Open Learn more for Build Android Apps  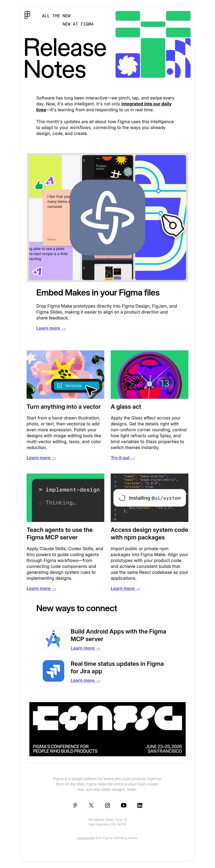[85, 648]
